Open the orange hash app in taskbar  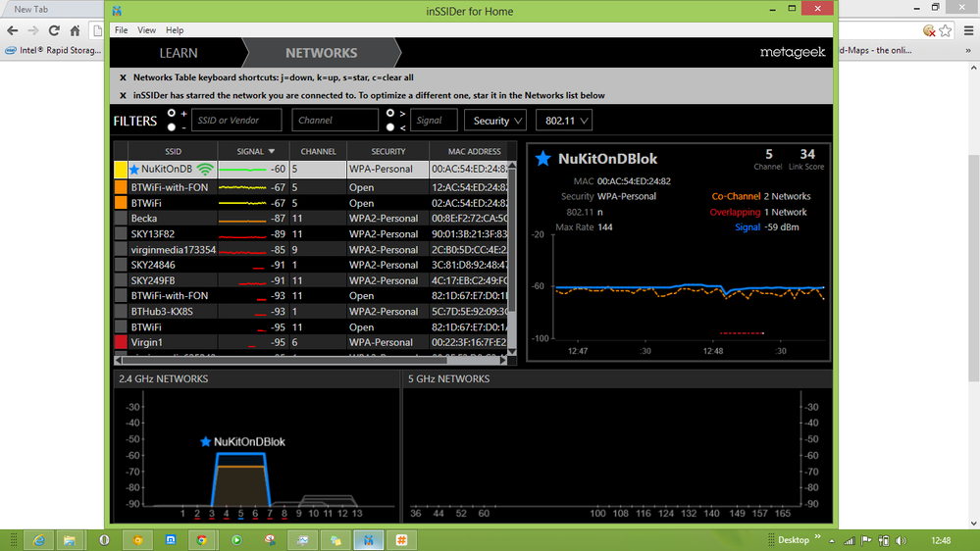pyautogui.click(x=401, y=540)
